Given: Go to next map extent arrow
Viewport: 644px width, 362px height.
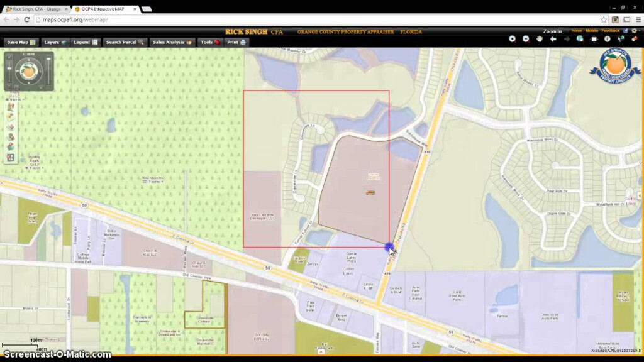Looking at the screenshot, I should click(x=567, y=39).
